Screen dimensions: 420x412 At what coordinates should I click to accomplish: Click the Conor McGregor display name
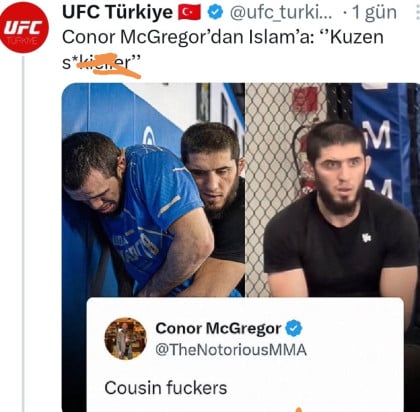pyautogui.click(x=218, y=328)
